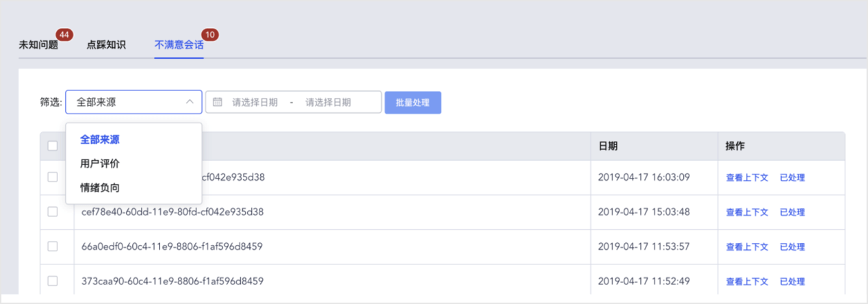Click 查看上下文 for the 16:03:09 row
Image resolution: width=868 pixels, height=304 pixels.
tap(747, 177)
